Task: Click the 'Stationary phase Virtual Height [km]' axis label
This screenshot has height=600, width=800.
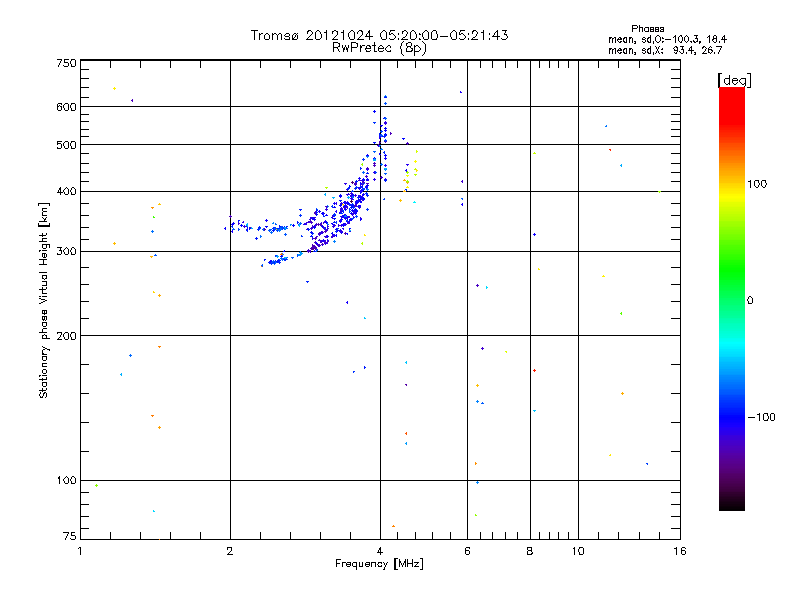Action: (x=44, y=300)
